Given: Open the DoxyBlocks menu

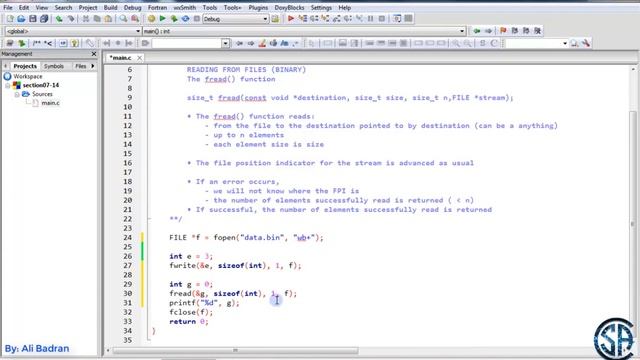Looking at the screenshot, I should click(x=289, y=7).
